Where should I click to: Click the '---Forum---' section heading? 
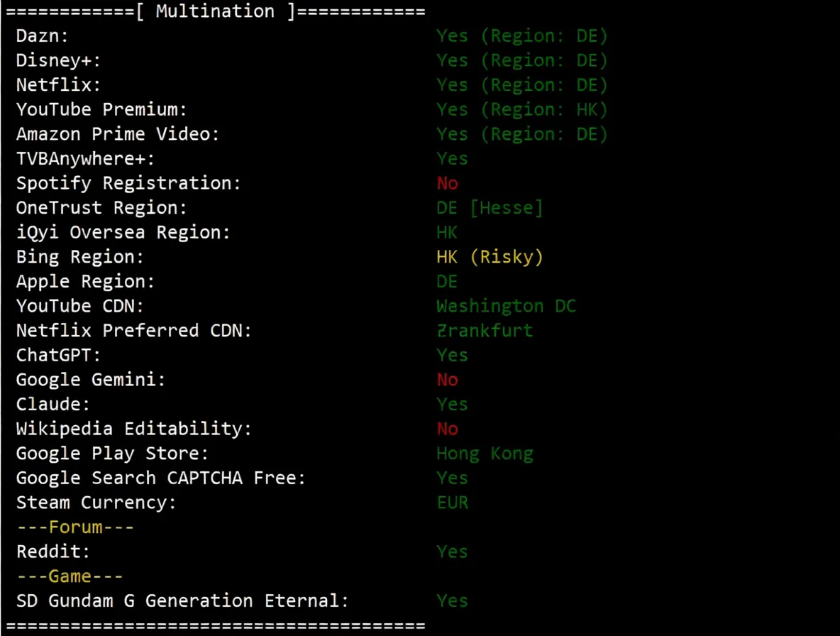75,527
